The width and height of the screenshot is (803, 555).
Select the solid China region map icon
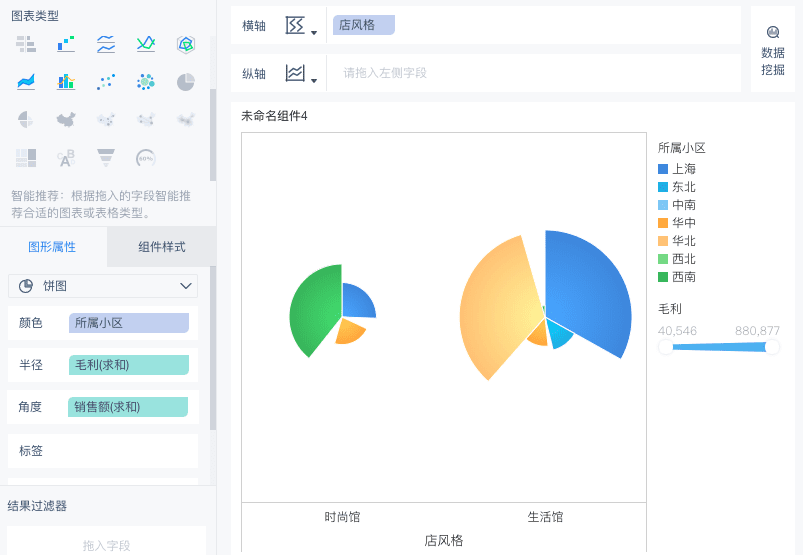click(x=66, y=120)
